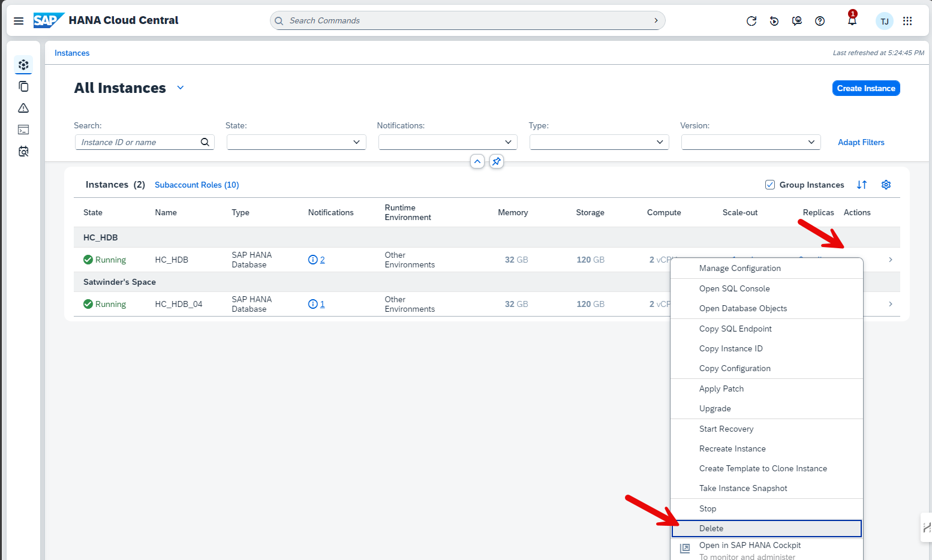The image size is (932, 560).
Task: Select Delete from the context menu
Action: coord(711,528)
